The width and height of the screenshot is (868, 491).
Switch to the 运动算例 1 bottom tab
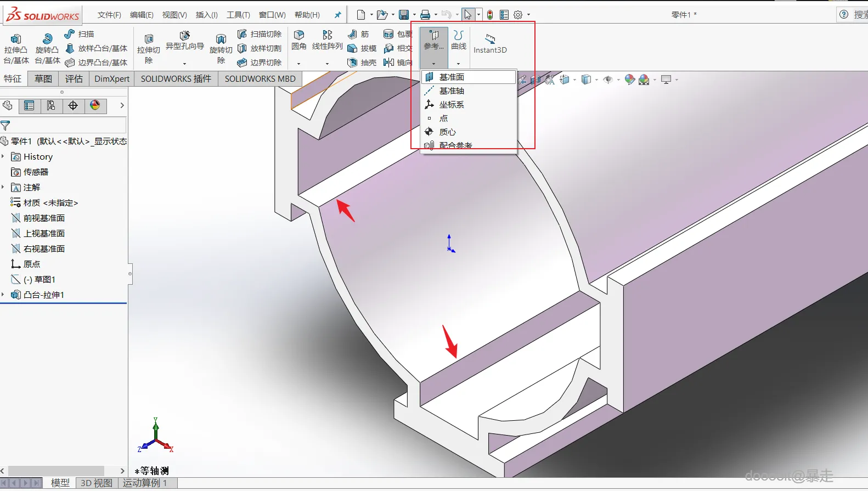point(145,483)
